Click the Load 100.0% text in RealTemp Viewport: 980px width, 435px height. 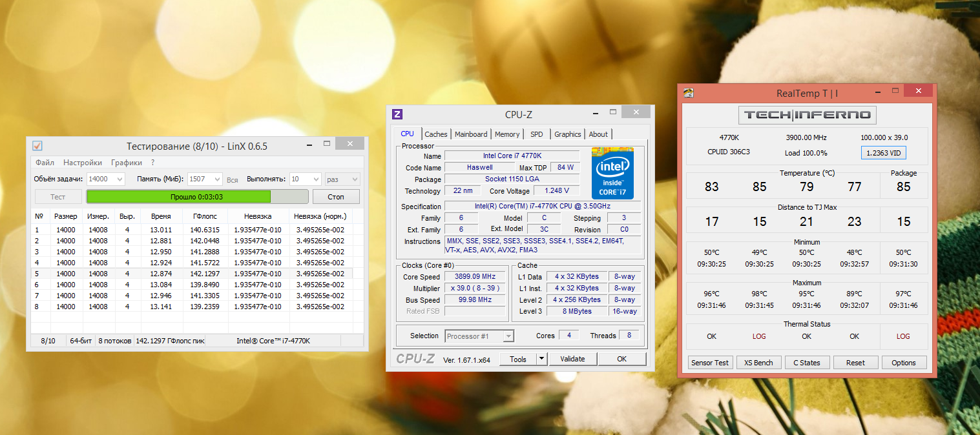(807, 153)
